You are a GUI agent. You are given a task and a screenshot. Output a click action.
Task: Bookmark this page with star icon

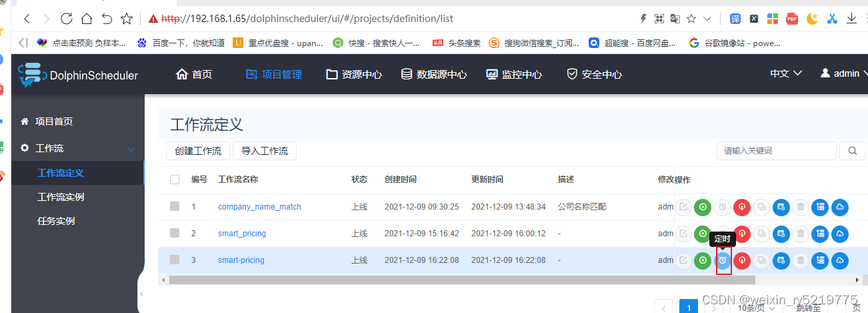coord(692,19)
